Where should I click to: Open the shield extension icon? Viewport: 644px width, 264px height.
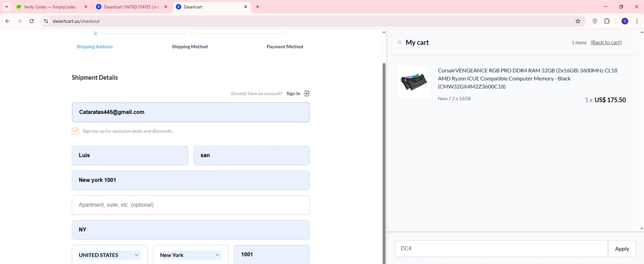[x=595, y=21]
